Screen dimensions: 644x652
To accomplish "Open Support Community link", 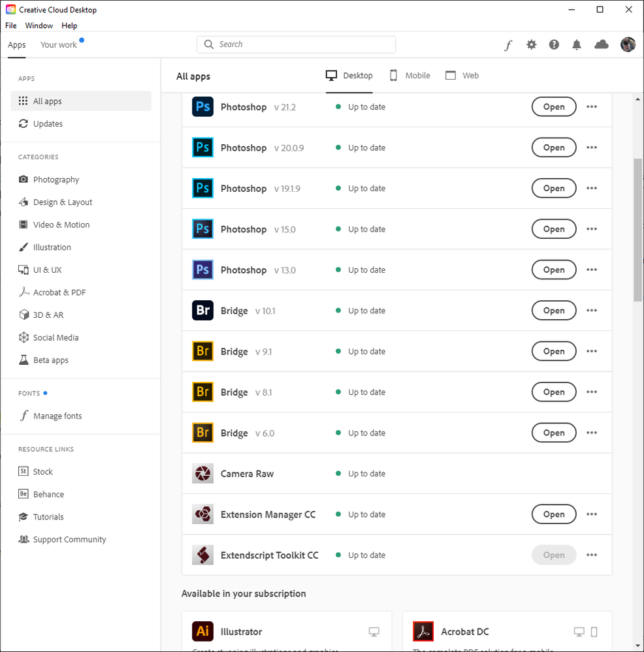I will 63,539.
